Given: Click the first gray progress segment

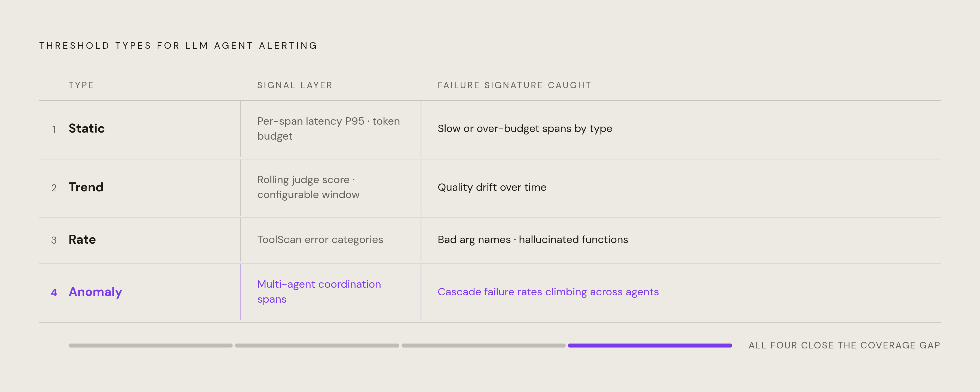Looking at the screenshot, I should point(150,345).
